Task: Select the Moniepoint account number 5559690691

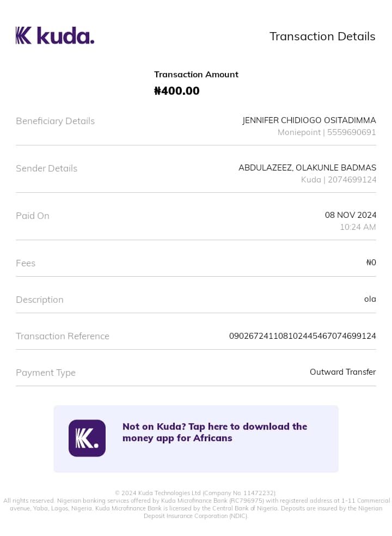Action: (x=351, y=132)
